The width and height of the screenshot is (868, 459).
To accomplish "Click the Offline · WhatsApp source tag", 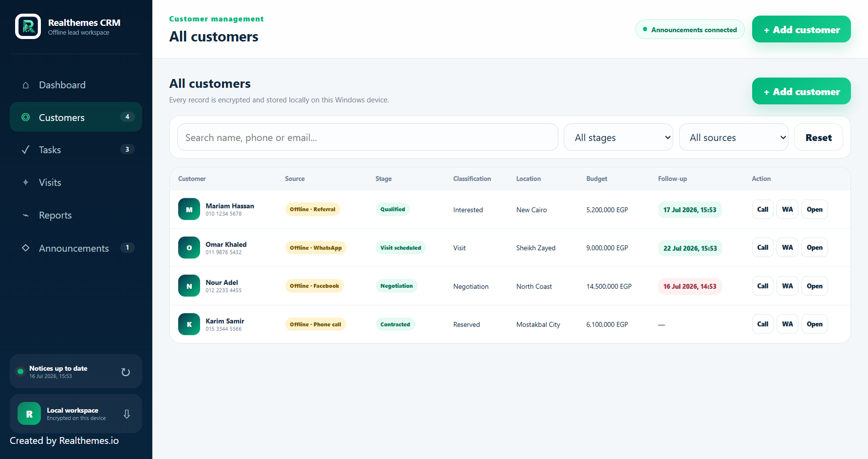I will (315, 248).
